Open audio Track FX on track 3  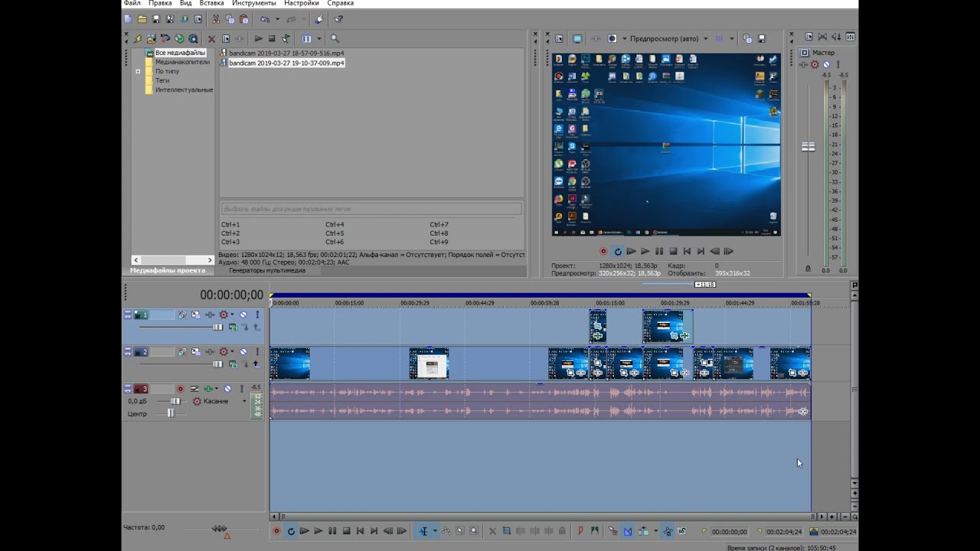[x=207, y=389]
